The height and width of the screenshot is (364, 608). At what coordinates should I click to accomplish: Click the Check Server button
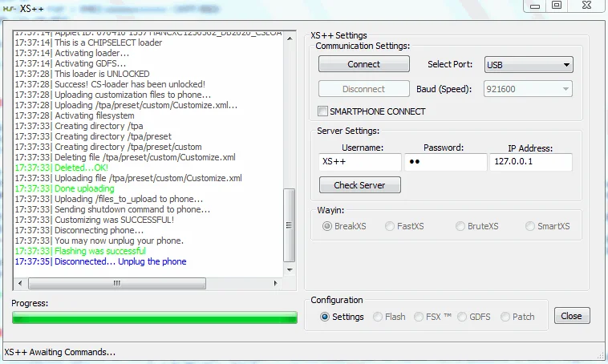coord(360,185)
